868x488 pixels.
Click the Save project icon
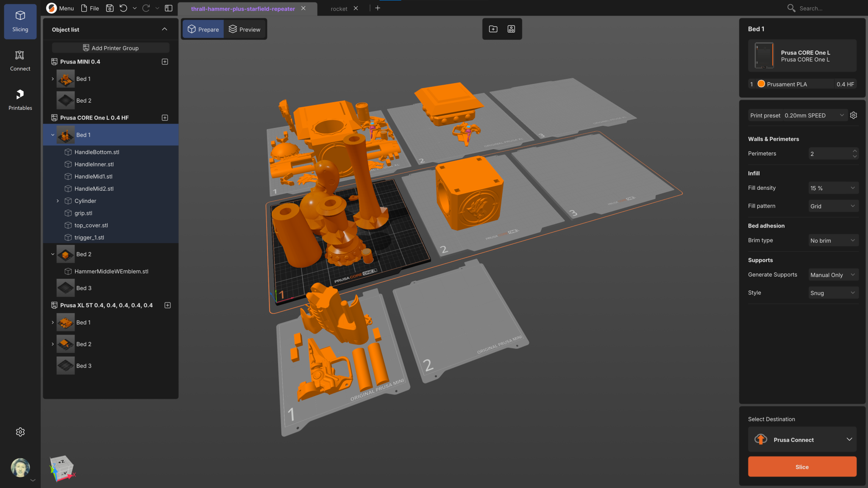coord(110,8)
